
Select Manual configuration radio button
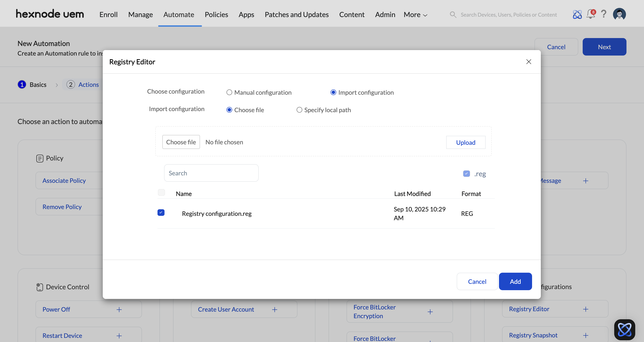(x=229, y=92)
